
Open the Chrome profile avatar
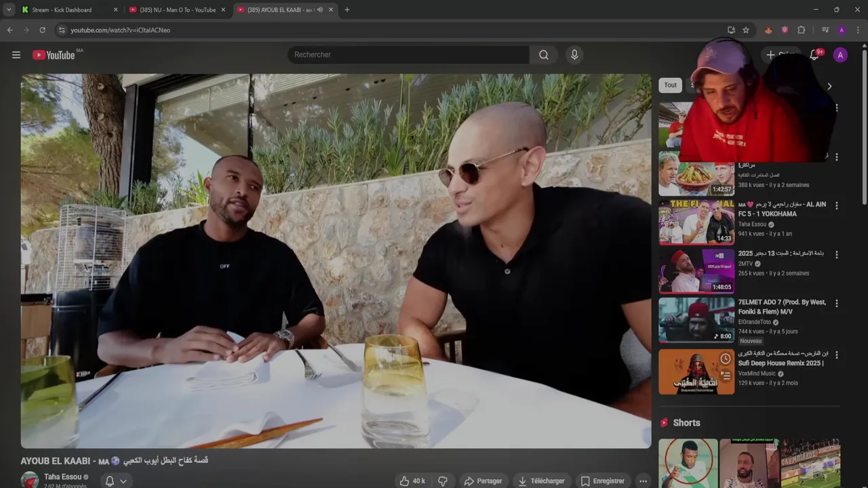(842, 30)
